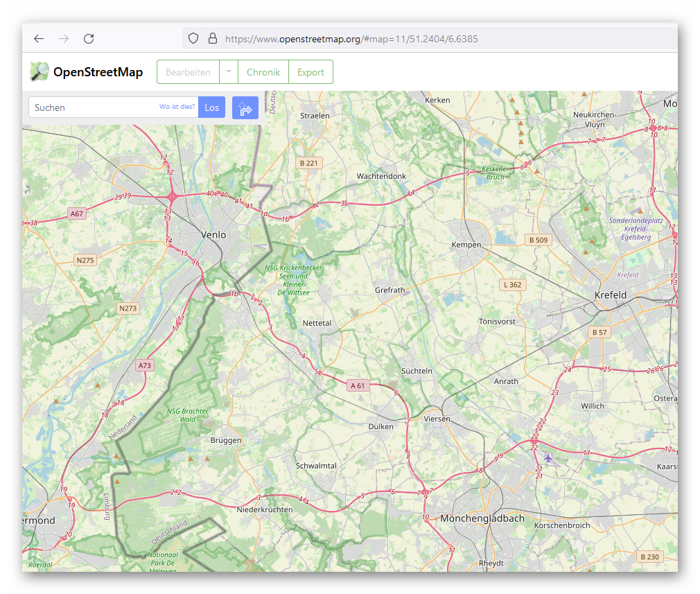This screenshot has height=594, width=700.
Task: Switch to the Export view
Action: point(310,71)
